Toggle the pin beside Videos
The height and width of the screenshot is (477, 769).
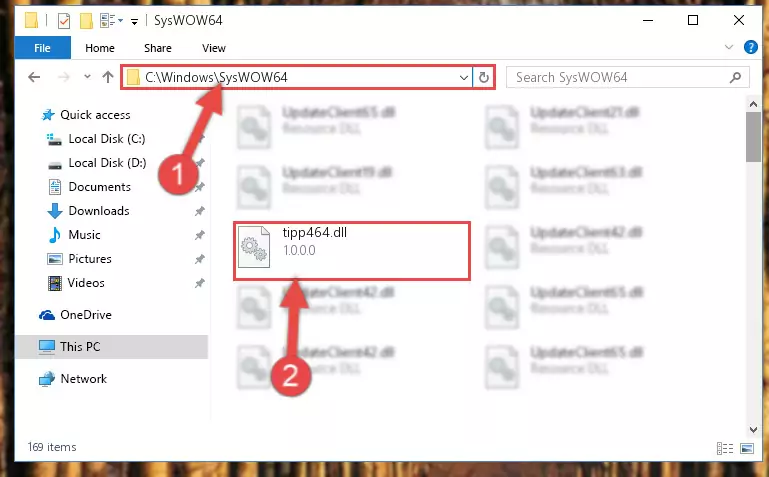pos(199,283)
